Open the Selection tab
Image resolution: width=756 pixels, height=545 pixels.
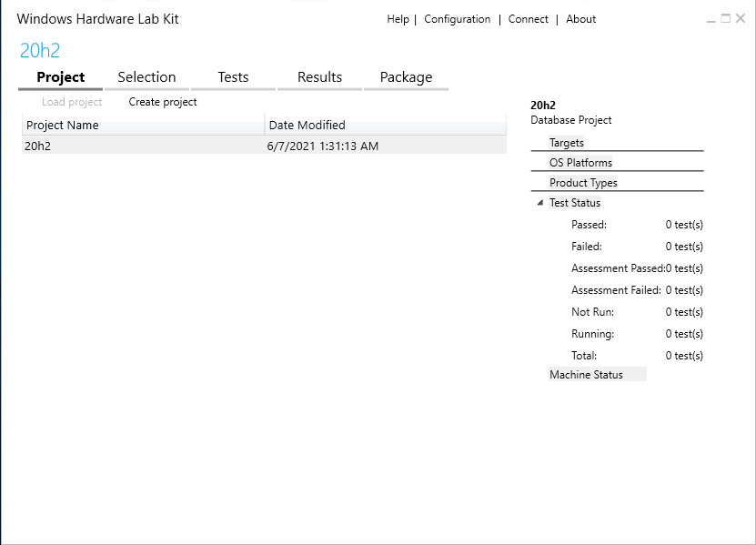tap(146, 77)
